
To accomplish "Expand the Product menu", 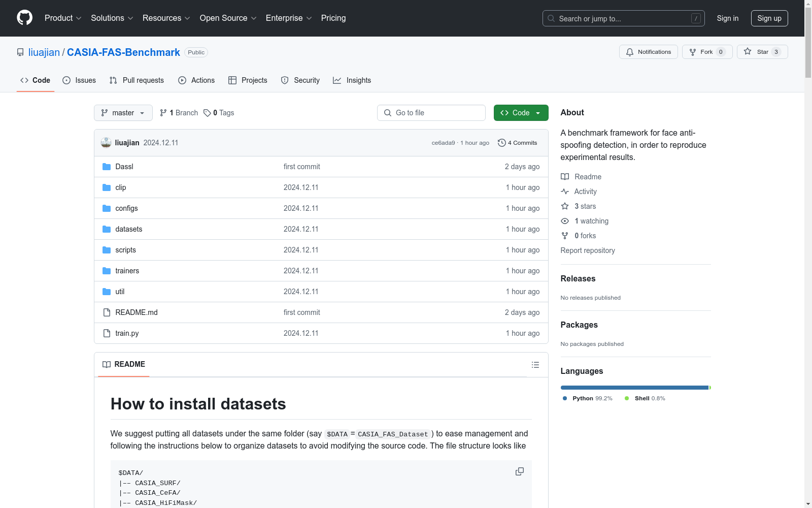I will click(x=63, y=18).
